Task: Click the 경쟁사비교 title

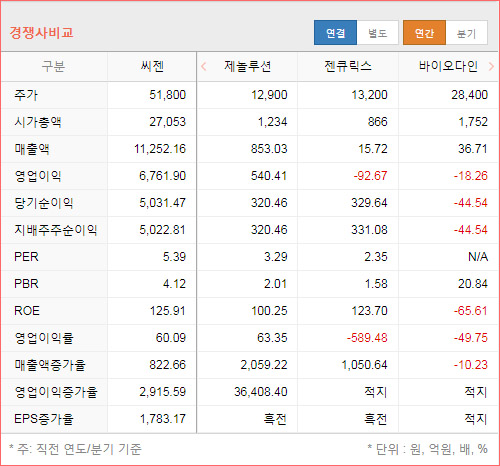Action: (41, 33)
